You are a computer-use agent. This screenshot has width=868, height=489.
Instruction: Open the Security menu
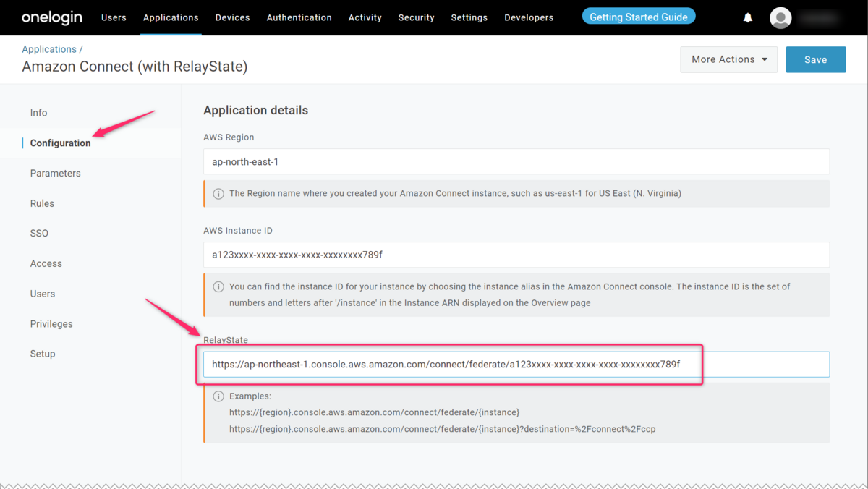tap(416, 17)
